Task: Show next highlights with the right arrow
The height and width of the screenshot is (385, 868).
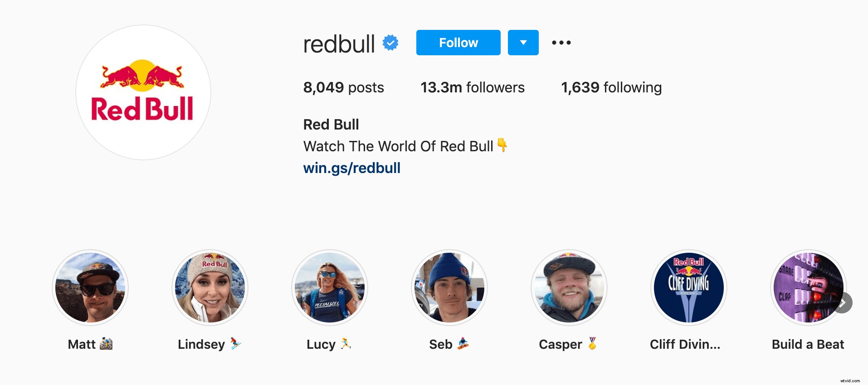Action: tap(842, 303)
